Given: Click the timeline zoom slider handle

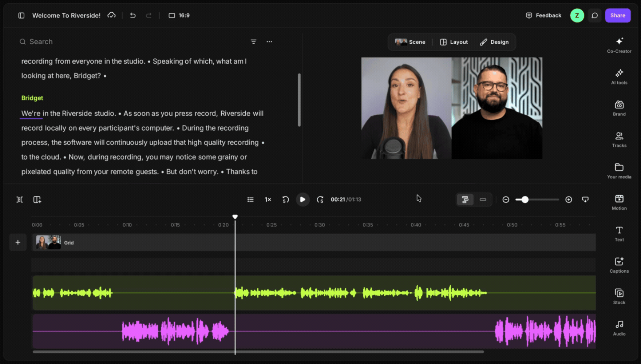Looking at the screenshot, I should tap(525, 199).
